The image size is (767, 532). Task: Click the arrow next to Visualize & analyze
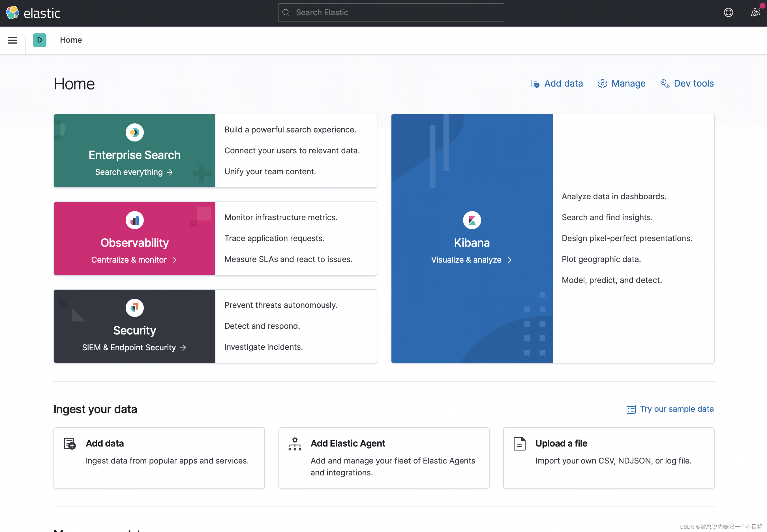(508, 260)
